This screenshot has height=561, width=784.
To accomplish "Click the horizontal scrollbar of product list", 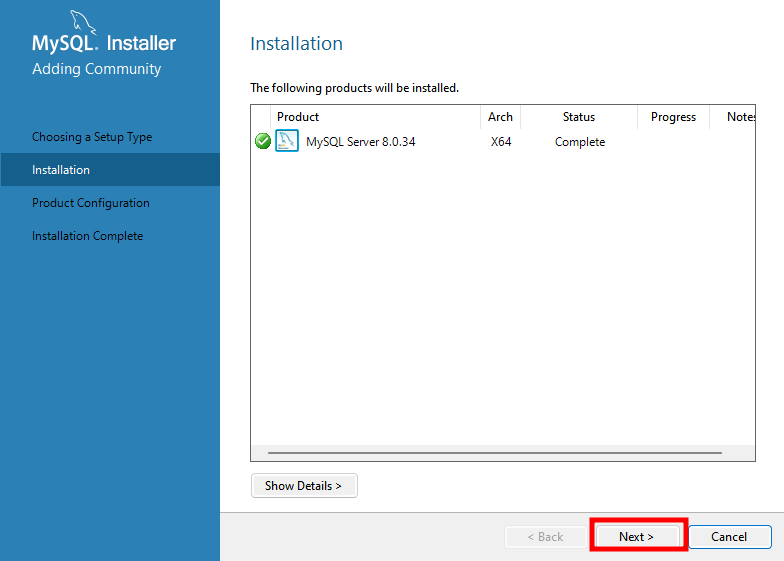I will (x=494, y=452).
